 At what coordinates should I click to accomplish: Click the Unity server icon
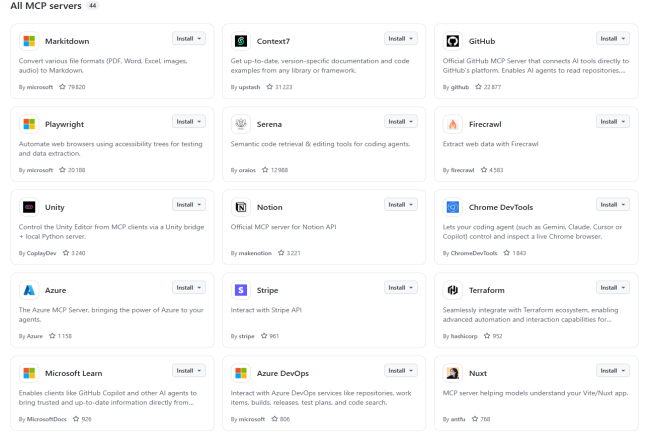click(x=29, y=207)
